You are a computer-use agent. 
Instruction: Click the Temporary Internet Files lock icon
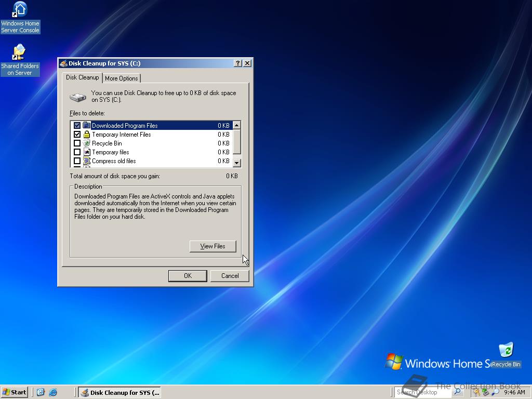pos(87,135)
